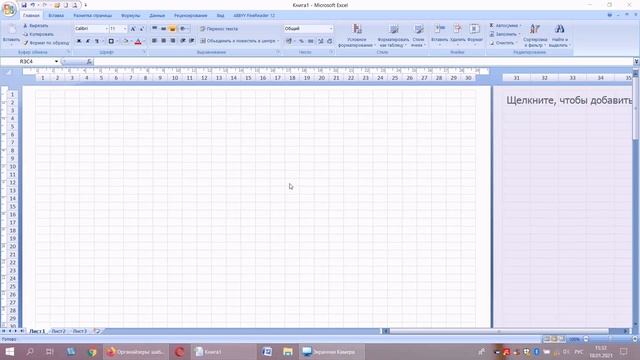The image size is (640, 360).
Task: Open text orientation options
Action: coord(184,29)
